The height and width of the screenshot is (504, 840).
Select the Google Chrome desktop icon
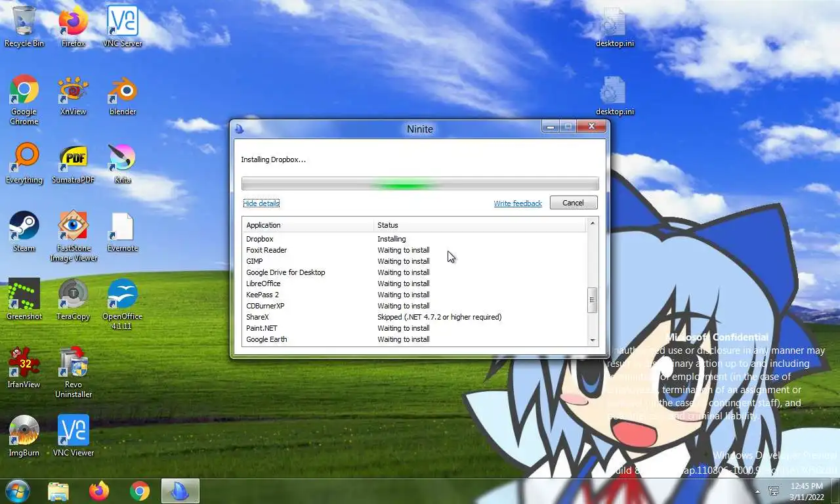pyautogui.click(x=24, y=100)
